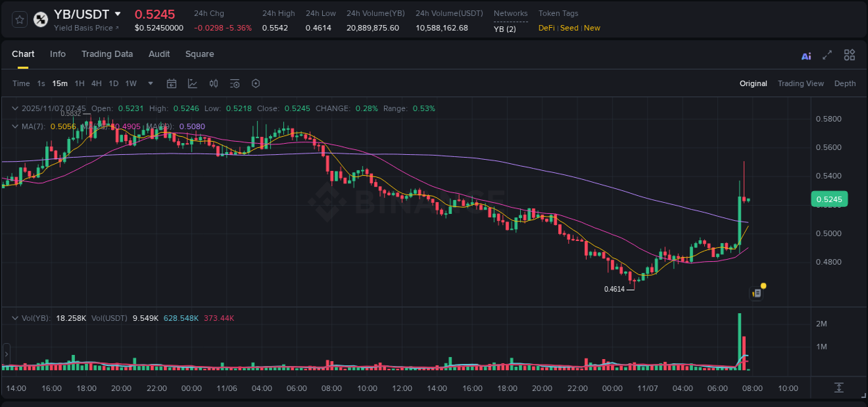Switch chart to Trading View mode
Screen dimensions: 868x407
[801, 83]
